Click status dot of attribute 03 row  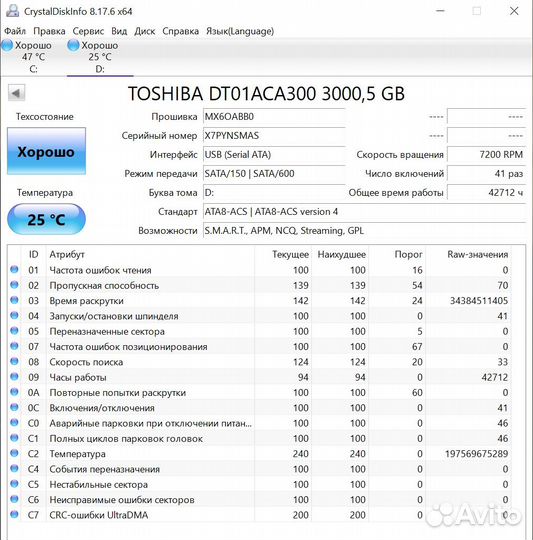pos(14,300)
